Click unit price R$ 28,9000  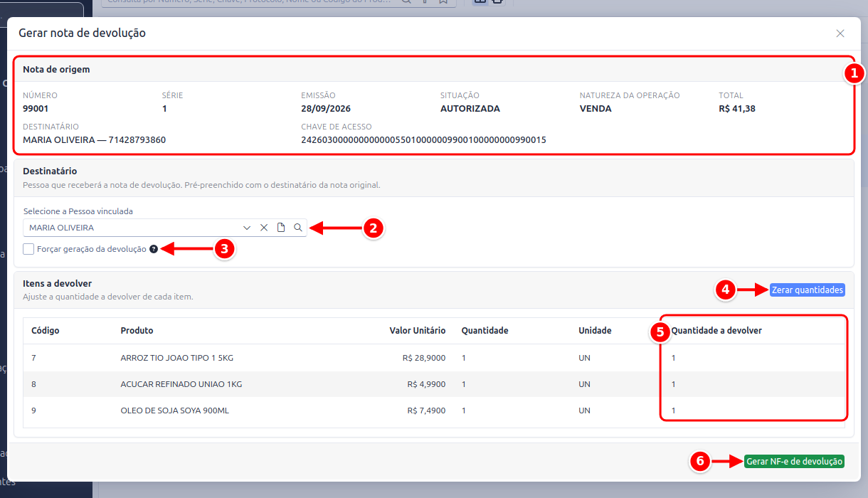pos(424,358)
